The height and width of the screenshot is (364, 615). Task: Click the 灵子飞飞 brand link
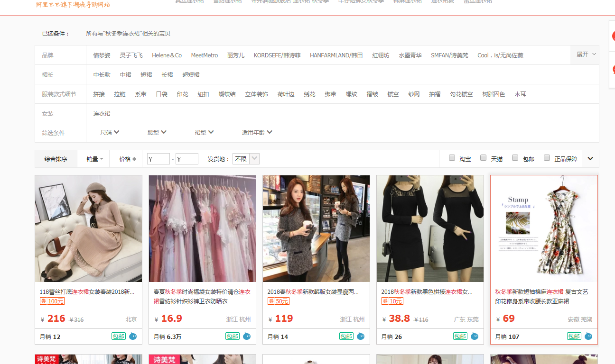(131, 55)
